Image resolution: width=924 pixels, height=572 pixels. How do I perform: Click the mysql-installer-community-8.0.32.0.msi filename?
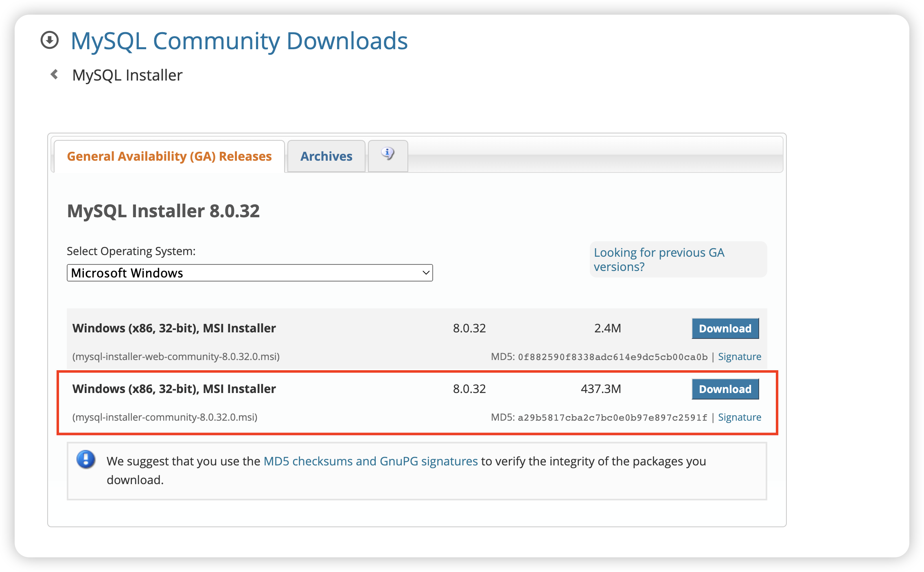(165, 417)
